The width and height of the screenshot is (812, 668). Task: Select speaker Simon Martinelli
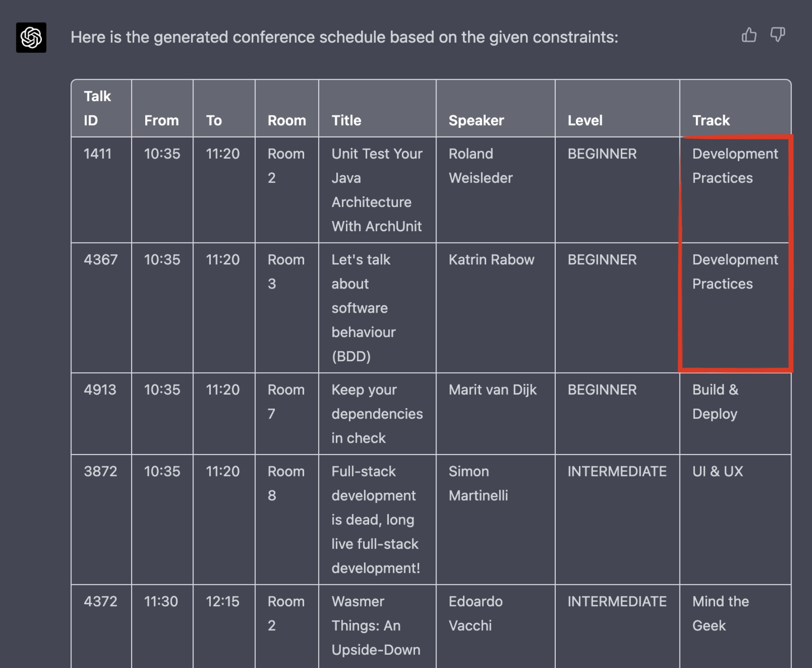click(478, 483)
